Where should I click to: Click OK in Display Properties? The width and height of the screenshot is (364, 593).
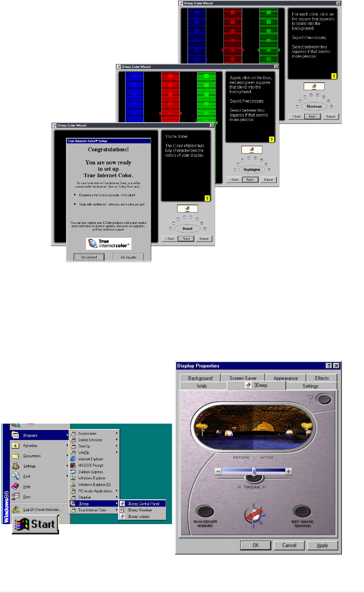coord(256,545)
